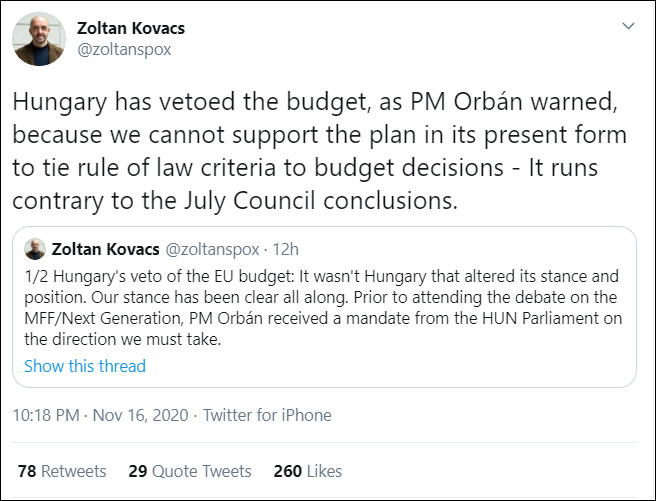Open the @zoltanspox handle at top
656x501 pixels.
pos(124,49)
